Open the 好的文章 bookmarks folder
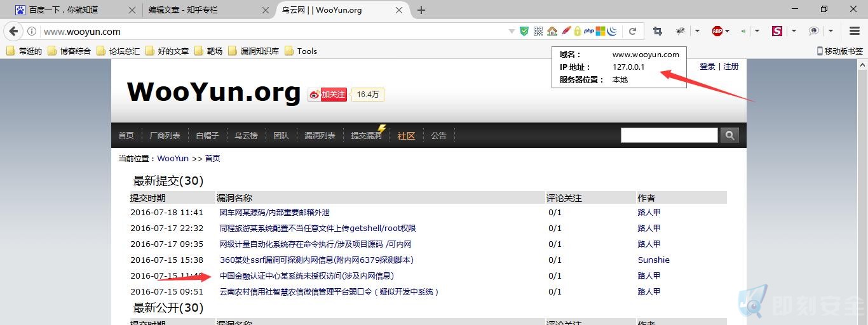The height and width of the screenshot is (325, 868). 167,51
